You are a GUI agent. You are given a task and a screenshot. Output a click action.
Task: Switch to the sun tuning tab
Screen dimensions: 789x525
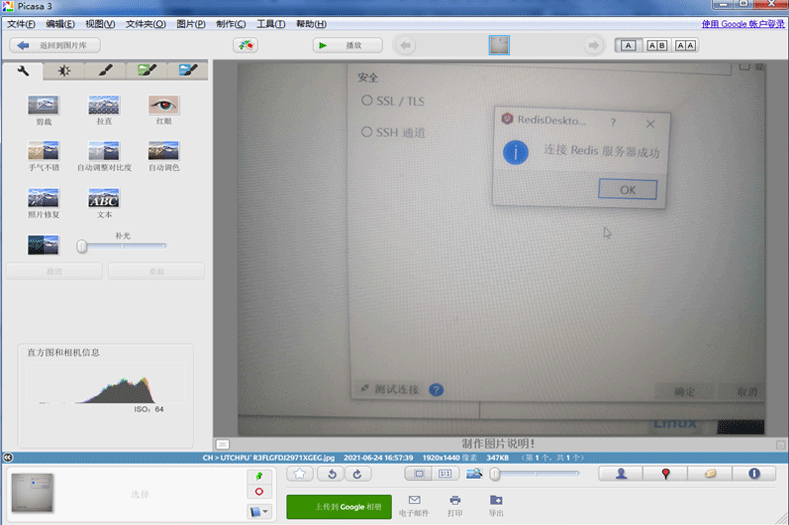click(x=64, y=71)
